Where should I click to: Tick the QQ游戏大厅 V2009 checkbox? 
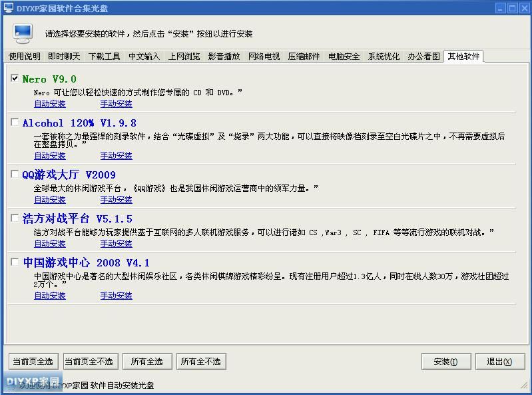click(x=15, y=174)
